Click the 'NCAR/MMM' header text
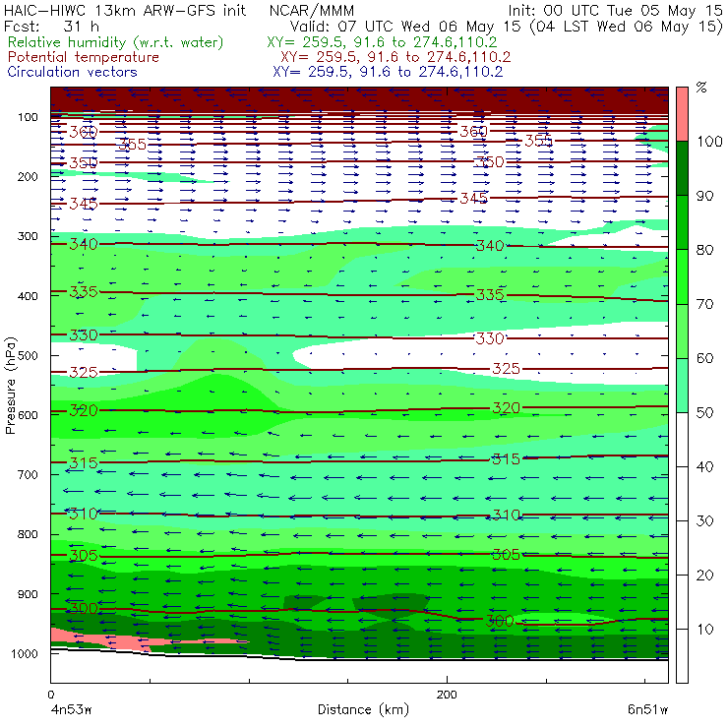 point(312,11)
